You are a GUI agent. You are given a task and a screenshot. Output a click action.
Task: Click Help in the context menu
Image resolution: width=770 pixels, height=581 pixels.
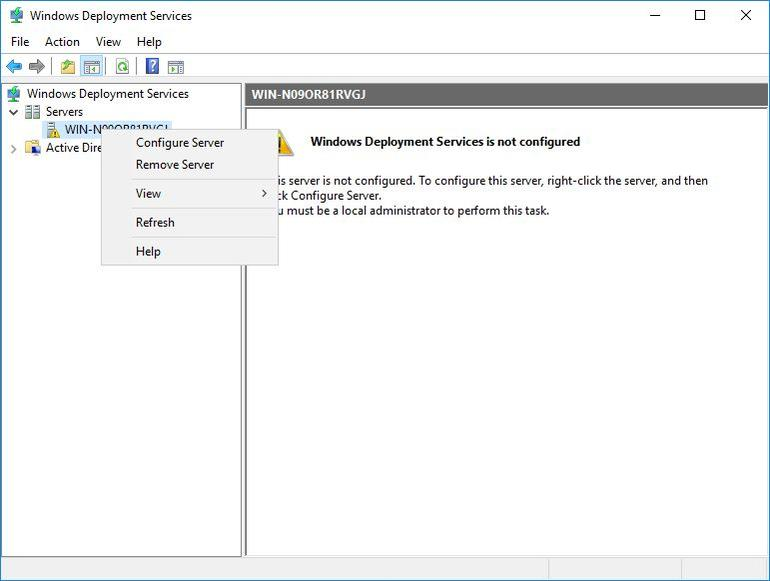click(148, 252)
